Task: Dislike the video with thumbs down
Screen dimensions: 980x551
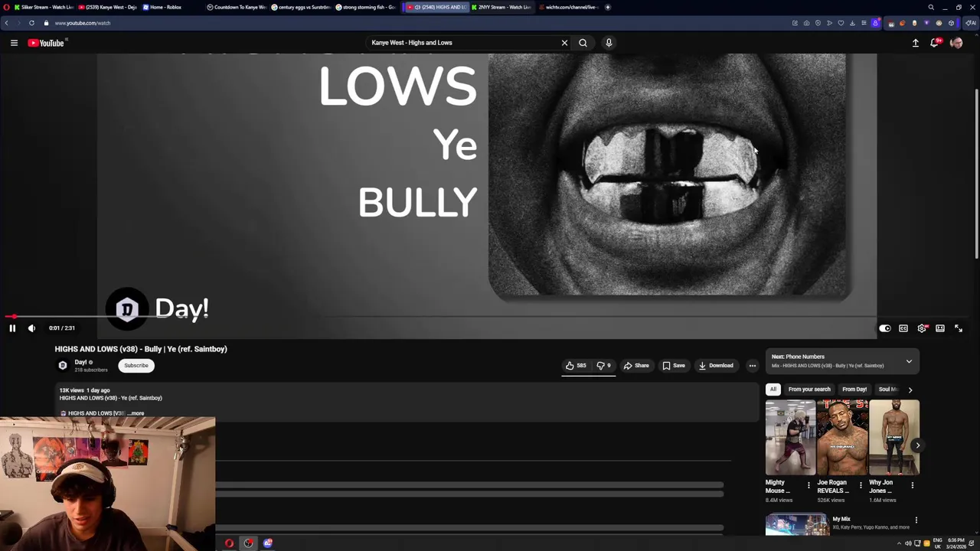Action: pos(603,366)
